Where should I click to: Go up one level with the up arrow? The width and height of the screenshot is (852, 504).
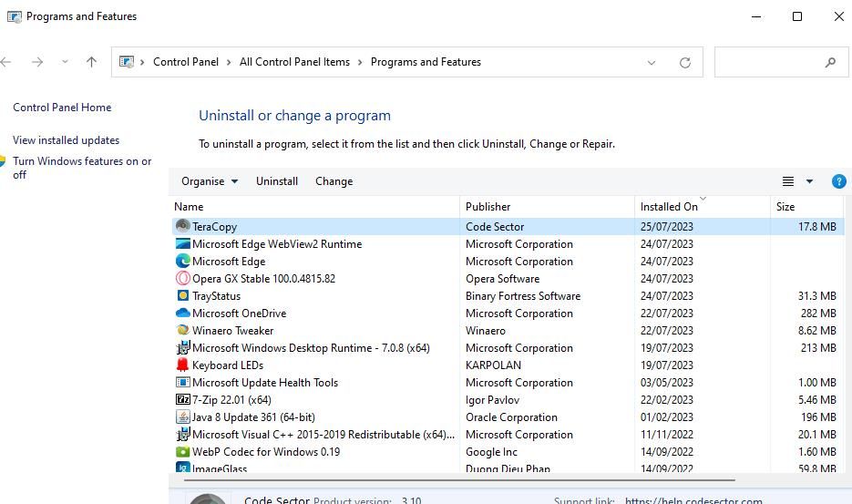(x=91, y=62)
